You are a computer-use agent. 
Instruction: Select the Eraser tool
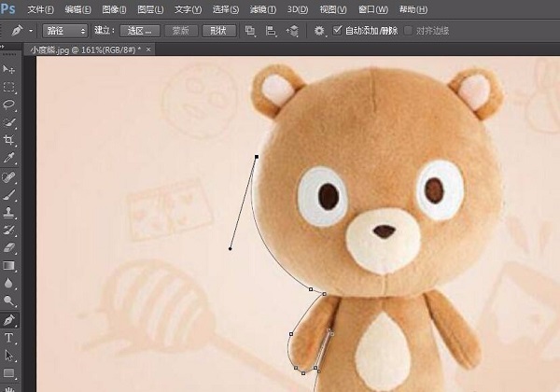(9, 248)
